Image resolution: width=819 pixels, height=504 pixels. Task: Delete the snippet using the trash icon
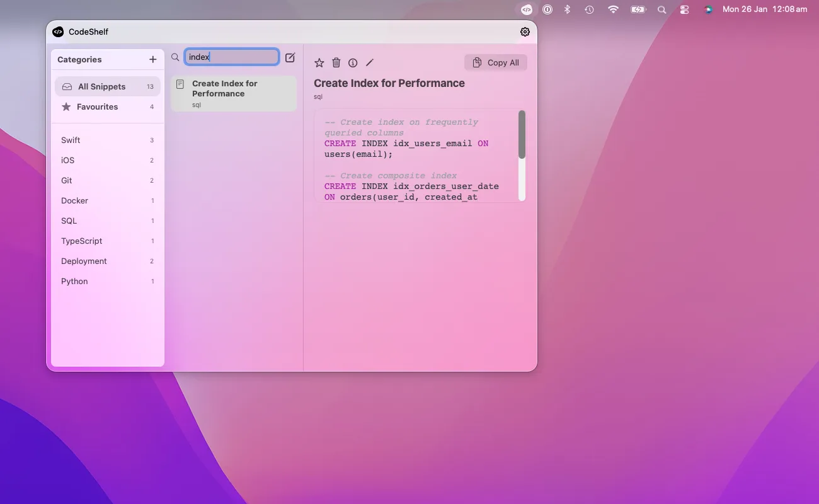(x=336, y=62)
